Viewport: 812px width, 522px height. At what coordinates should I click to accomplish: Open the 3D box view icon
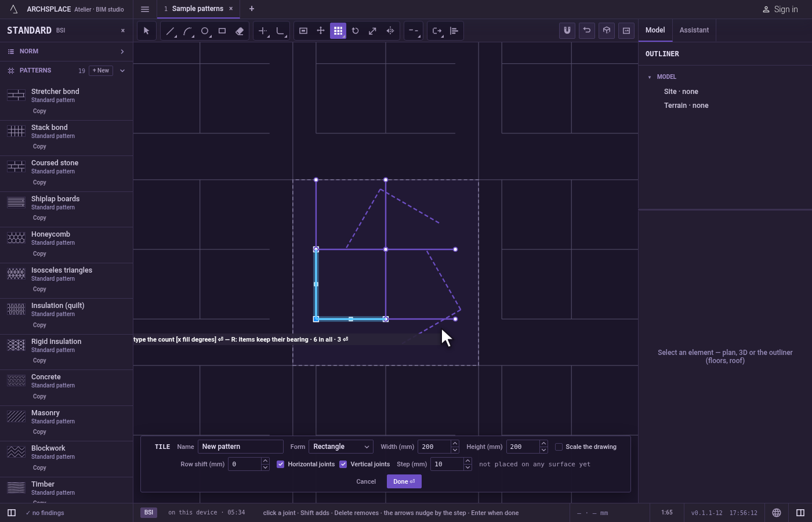[607, 31]
